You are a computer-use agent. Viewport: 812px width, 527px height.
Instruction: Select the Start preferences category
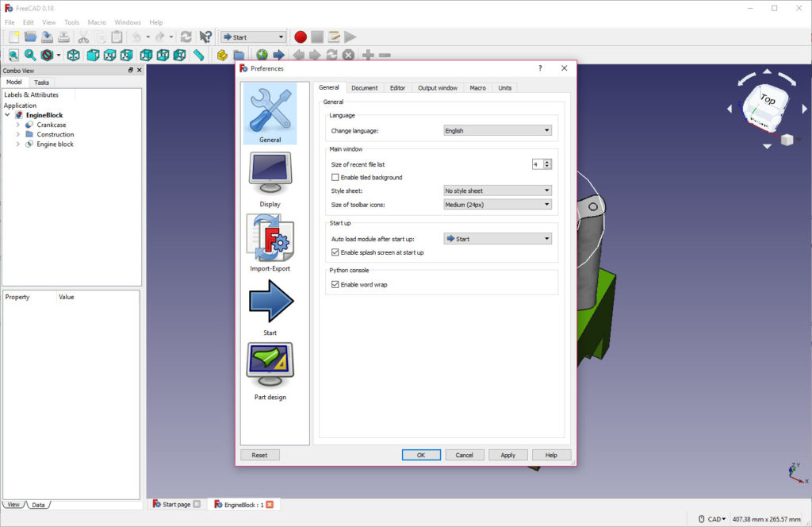270,308
